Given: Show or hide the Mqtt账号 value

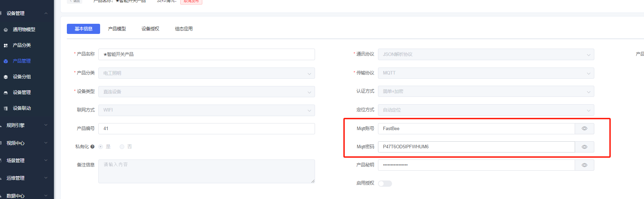Looking at the screenshot, I should pyautogui.click(x=584, y=128).
